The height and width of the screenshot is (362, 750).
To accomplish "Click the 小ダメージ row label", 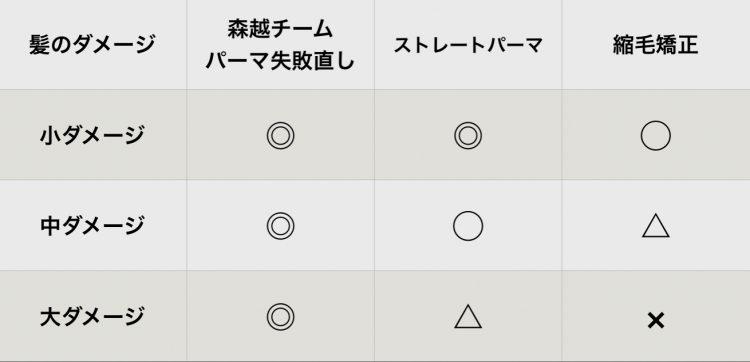I will tap(92, 136).
